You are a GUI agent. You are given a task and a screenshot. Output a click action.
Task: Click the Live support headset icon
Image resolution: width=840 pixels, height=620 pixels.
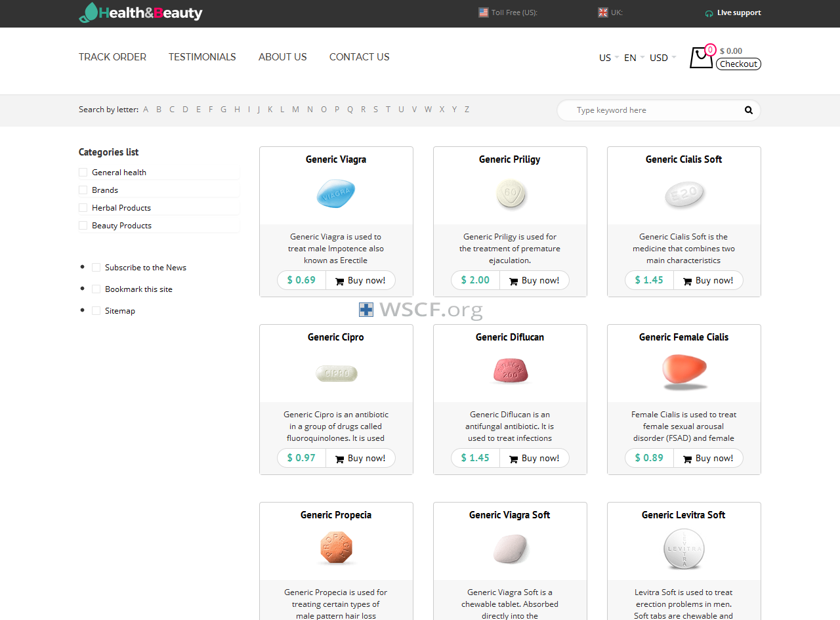pyautogui.click(x=709, y=13)
